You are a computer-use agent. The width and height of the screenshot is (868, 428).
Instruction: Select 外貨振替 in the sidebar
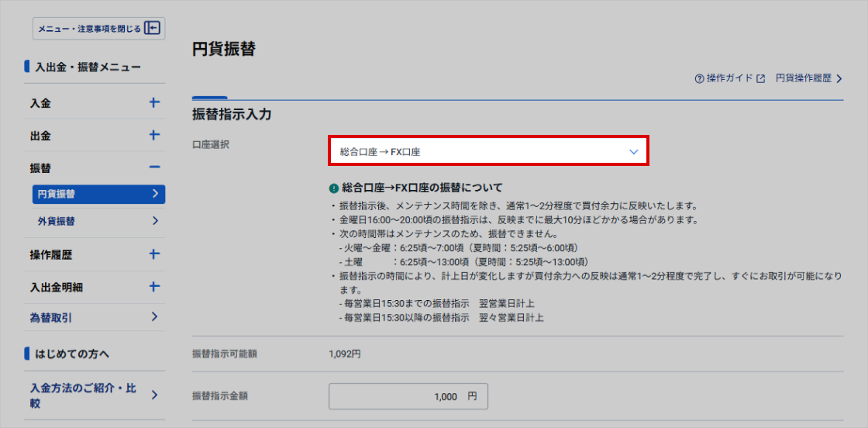point(98,221)
